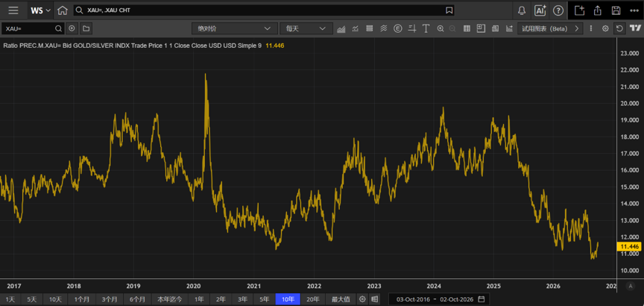The width and height of the screenshot is (644, 306).
Task: Select the 1年 time range tab
Action: [x=199, y=299]
